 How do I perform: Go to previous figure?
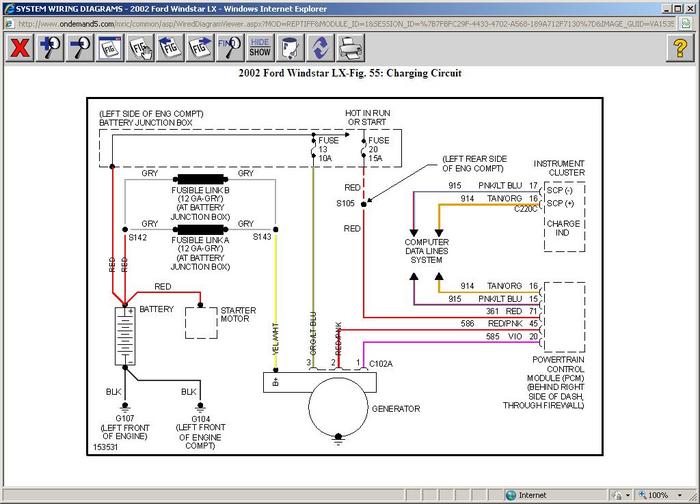[x=170, y=47]
